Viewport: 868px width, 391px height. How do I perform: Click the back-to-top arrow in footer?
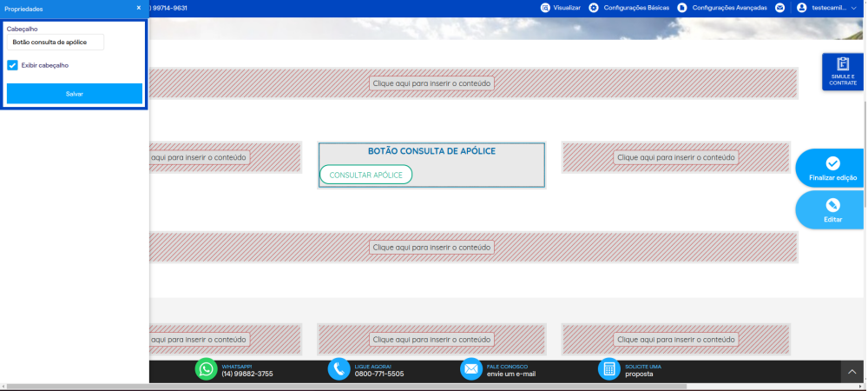click(x=852, y=372)
